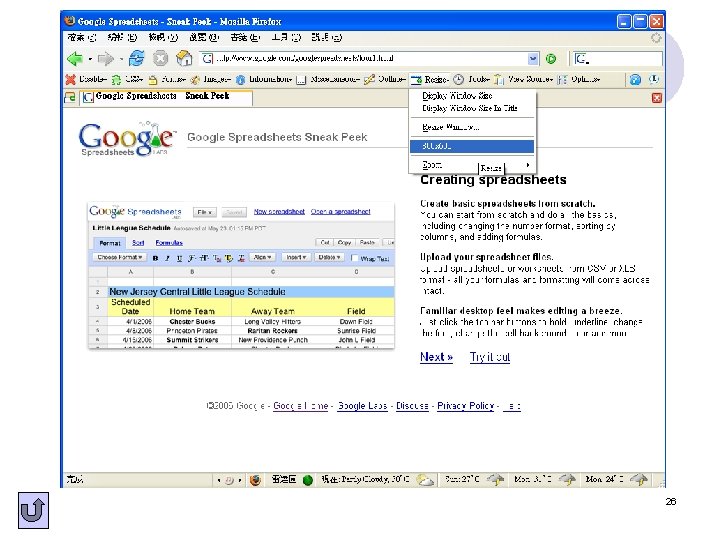This screenshot has height=540, width=720.
Task: Click the Sun: 27°C forecast text
Action: click(462, 479)
